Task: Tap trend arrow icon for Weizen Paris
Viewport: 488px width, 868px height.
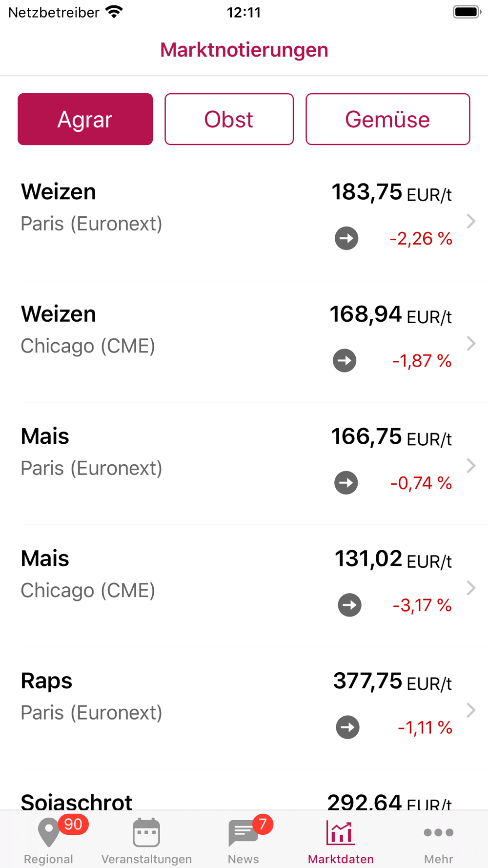Action: coord(346,238)
